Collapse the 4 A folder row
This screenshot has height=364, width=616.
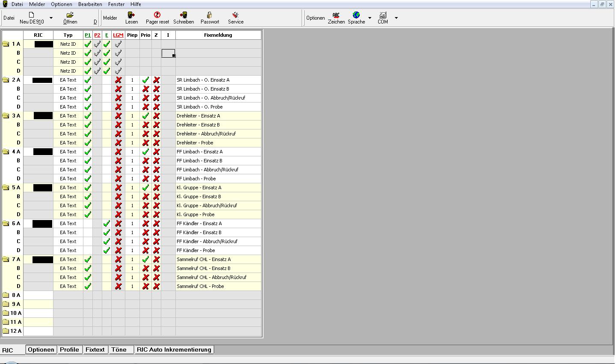pos(6,152)
